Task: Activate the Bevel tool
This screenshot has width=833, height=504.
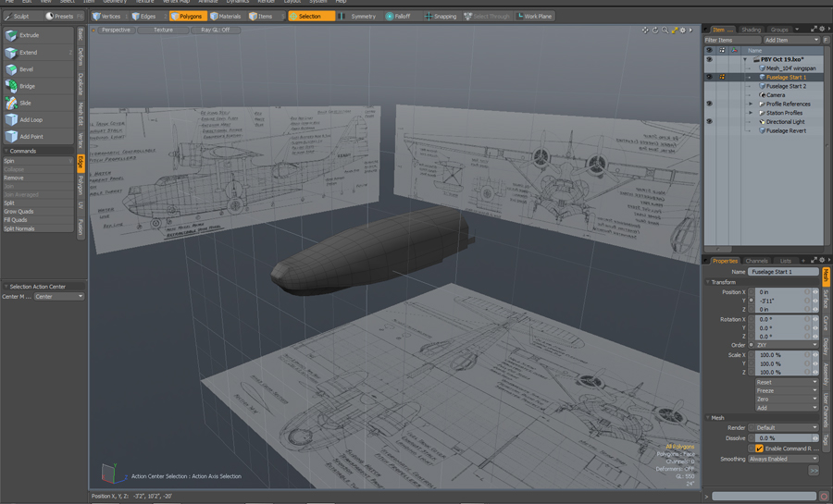Action: pos(38,69)
